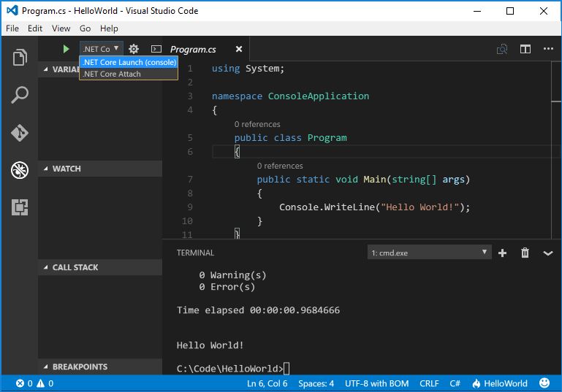Open the Extensions view icon
562x392 pixels.
point(20,207)
